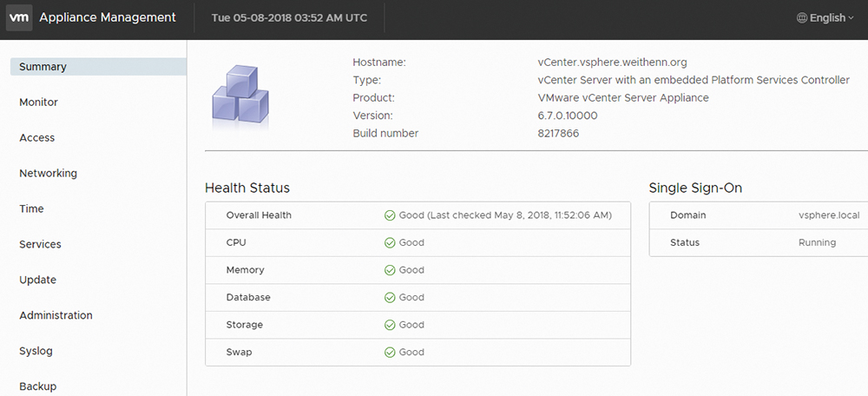Screen dimensions: 868x396
Task: Click the Swap status check icon
Action: (390, 353)
